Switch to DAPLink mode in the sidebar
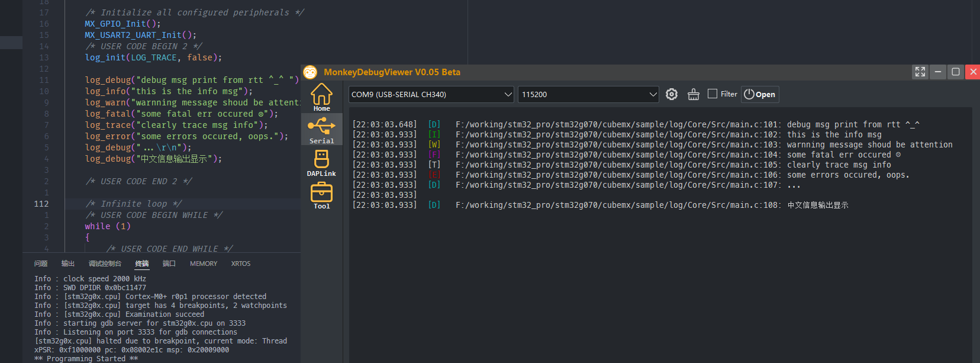 (x=321, y=162)
